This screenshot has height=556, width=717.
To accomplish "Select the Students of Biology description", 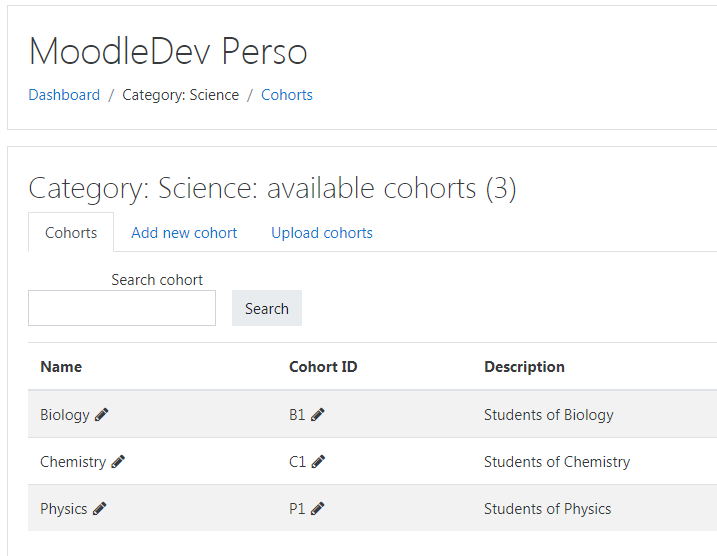I will [549, 415].
